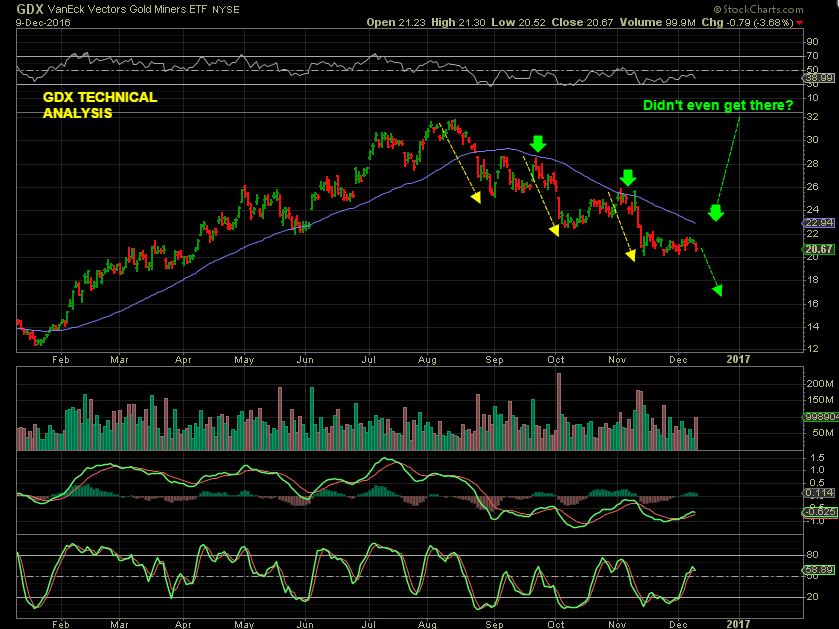The height and width of the screenshot is (629, 839).
Task: Click the 80 level on the stochastic scale
Action: [812, 555]
